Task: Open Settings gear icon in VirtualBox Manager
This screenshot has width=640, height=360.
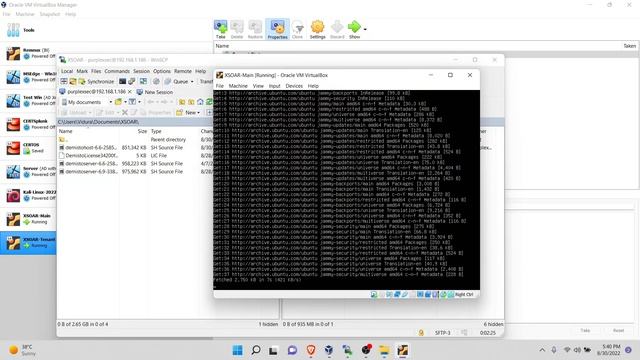Action: click(x=317, y=29)
